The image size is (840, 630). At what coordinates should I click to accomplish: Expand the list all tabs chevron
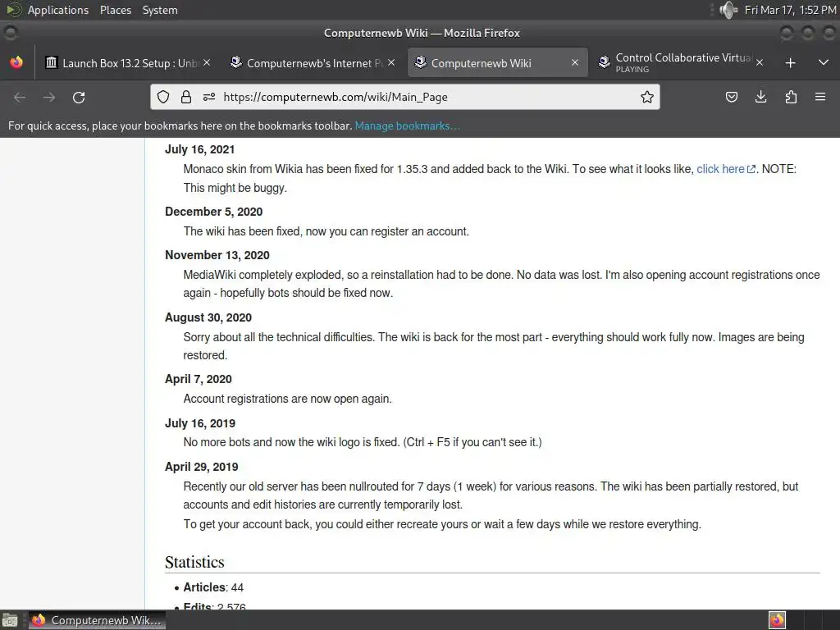[x=824, y=62]
